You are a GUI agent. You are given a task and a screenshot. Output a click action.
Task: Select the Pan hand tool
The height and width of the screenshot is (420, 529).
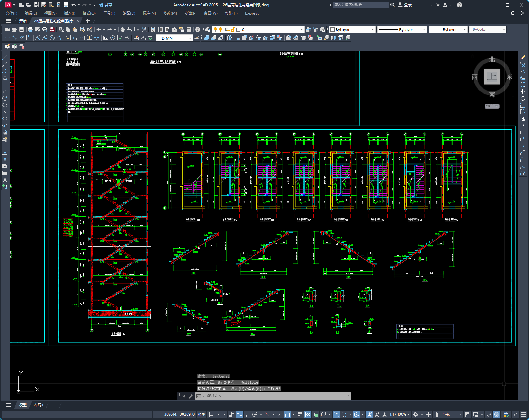click(123, 29)
